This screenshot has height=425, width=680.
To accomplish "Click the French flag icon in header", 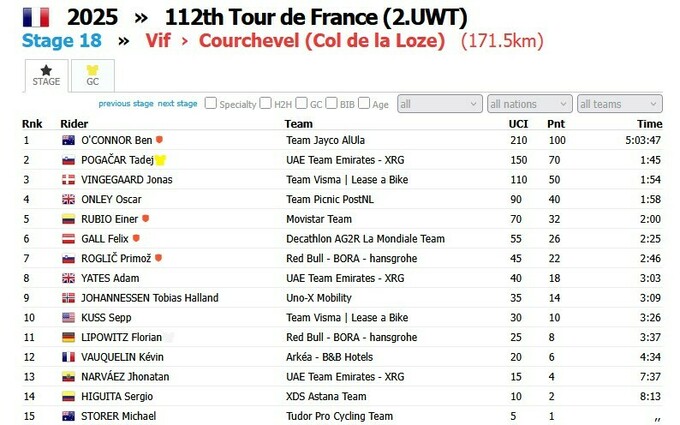I will (x=36, y=16).
